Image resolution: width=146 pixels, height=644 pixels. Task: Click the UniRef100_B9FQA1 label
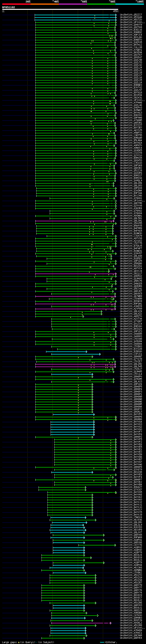[131, 304]
